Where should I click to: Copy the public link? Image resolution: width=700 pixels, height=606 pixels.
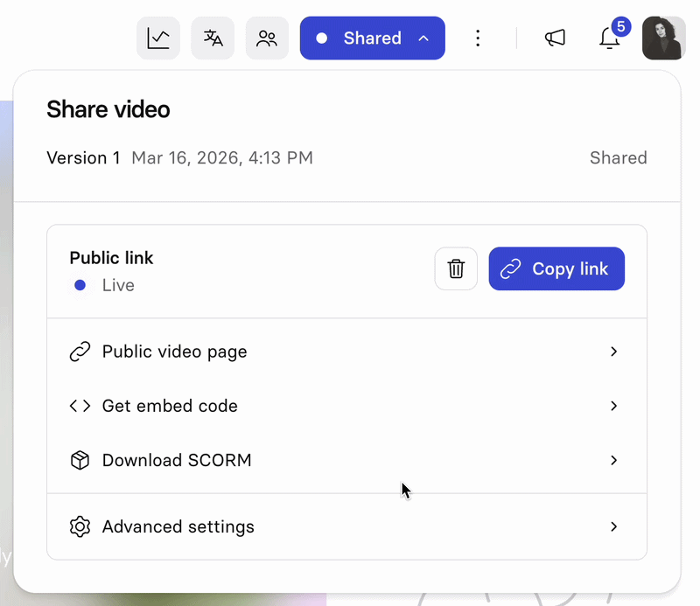tap(556, 268)
